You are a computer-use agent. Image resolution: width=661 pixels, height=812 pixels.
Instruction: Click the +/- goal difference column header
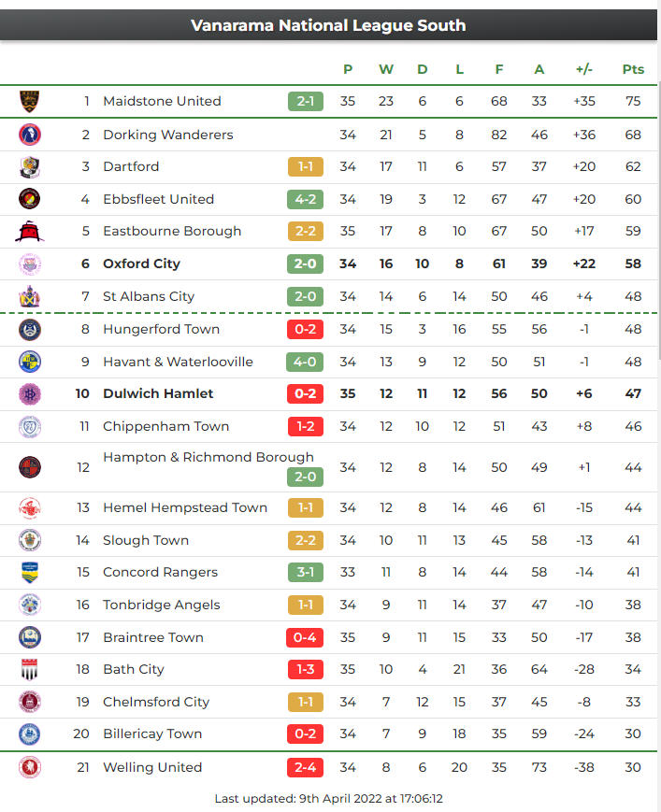point(584,69)
